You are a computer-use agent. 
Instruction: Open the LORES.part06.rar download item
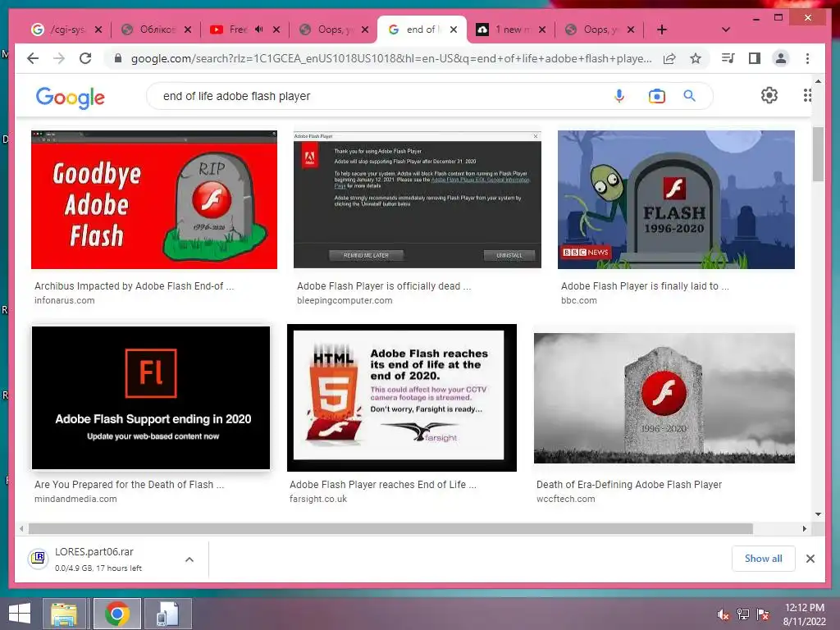[x=99, y=559]
